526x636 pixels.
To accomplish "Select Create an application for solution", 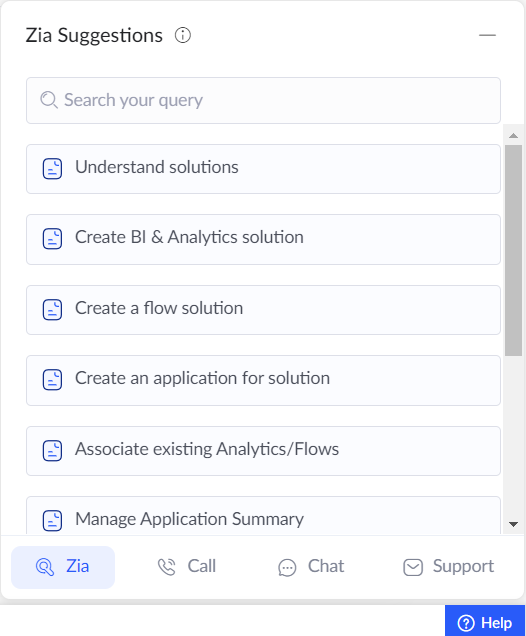I will click(x=263, y=380).
